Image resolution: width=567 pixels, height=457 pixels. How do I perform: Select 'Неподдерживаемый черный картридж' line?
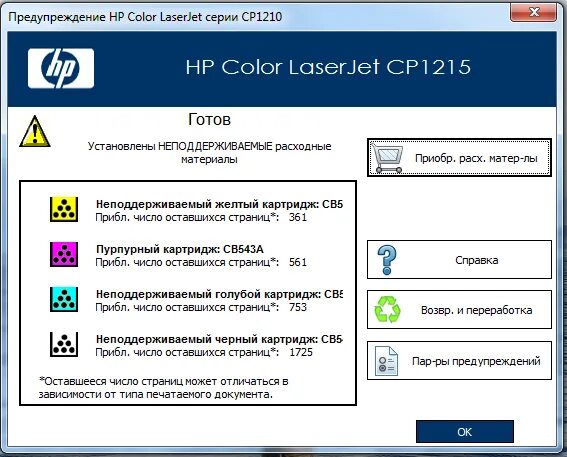(x=219, y=339)
